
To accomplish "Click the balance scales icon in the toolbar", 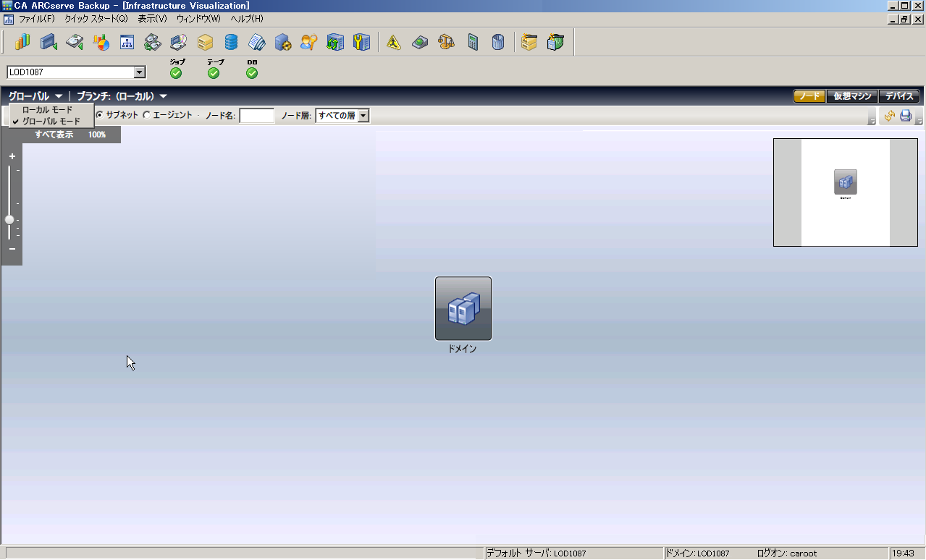I will [x=446, y=43].
